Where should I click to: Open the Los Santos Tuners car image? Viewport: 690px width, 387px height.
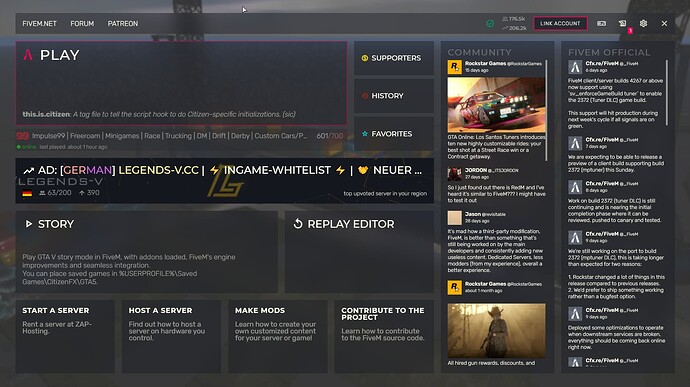496,105
